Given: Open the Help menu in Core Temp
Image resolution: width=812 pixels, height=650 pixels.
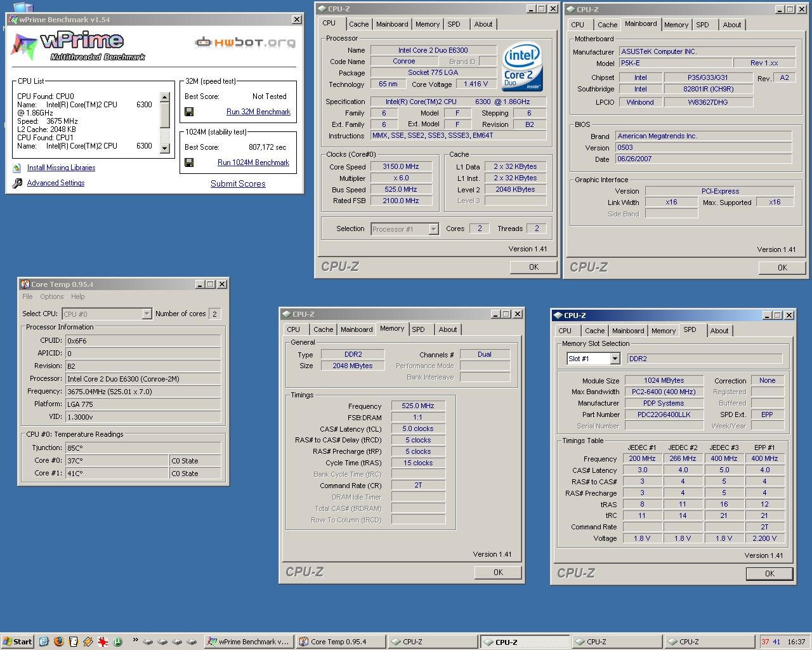Looking at the screenshot, I should [x=77, y=296].
